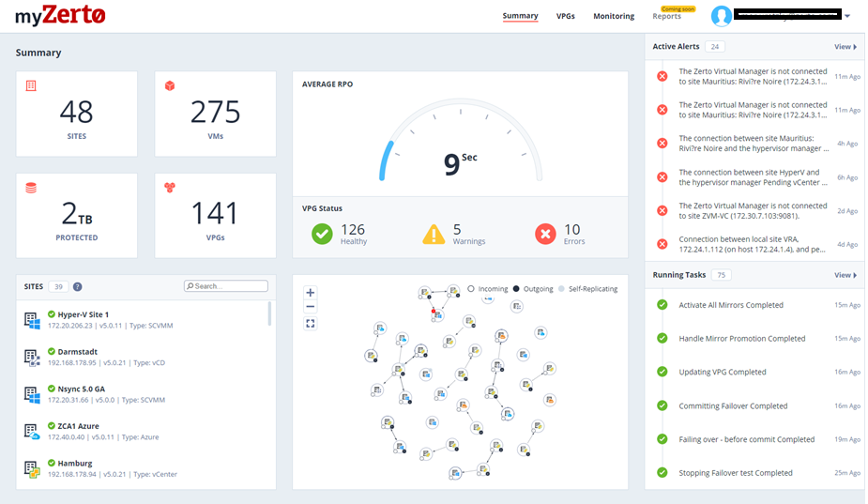868x504 pixels.
Task: Click the Running Tasks count badge 75
Action: pos(721,275)
